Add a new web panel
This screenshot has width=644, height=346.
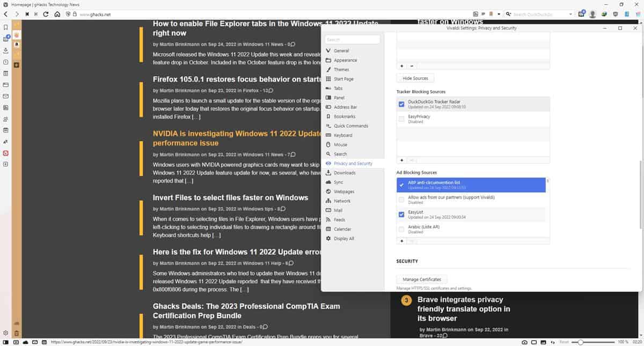click(5, 164)
